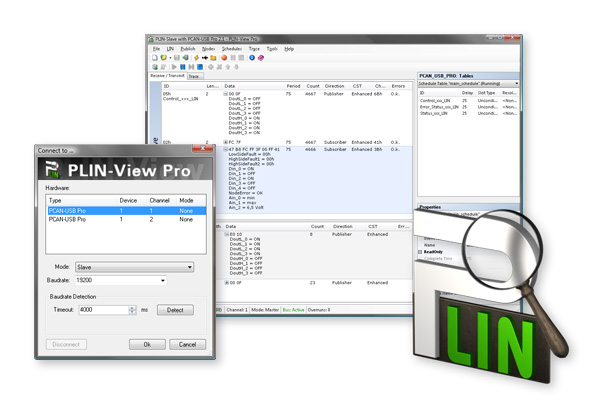Screen dimensions: 600x418
Task: Open the dropdown arrow beside Open icon
Action: [170, 58]
